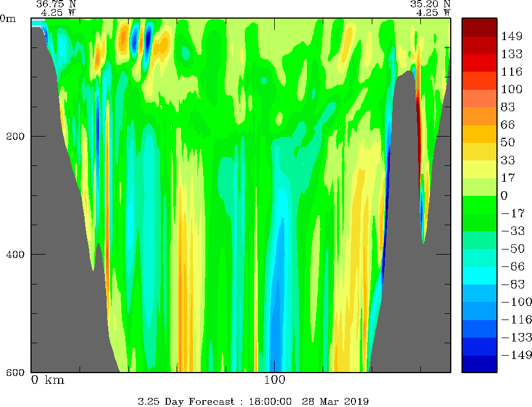Image resolution: width=532 pixels, height=407 pixels.
Task: Click the colorbar label -149
Action: pos(516,355)
